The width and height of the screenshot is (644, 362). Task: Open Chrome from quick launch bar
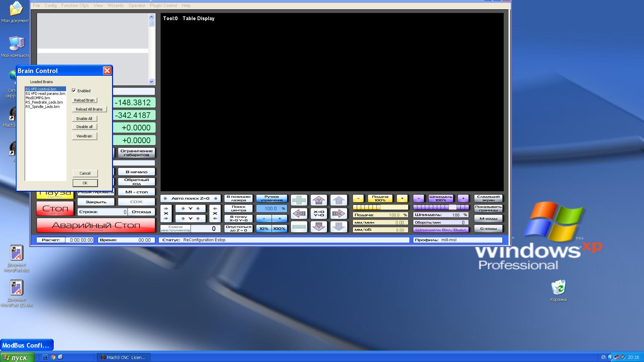pyautogui.click(x=53, y=357)
